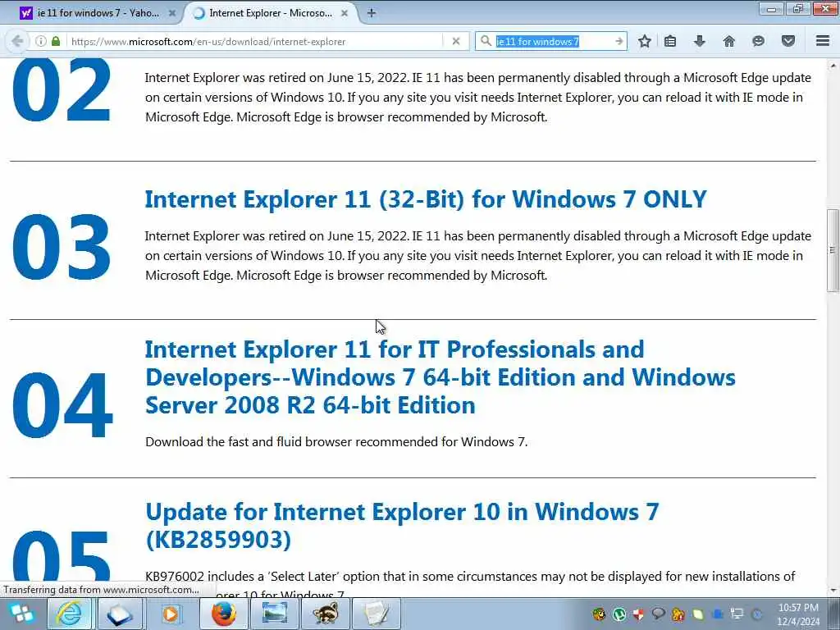
Task: Go to the Firefox home page icon
Action: point(728,41)
